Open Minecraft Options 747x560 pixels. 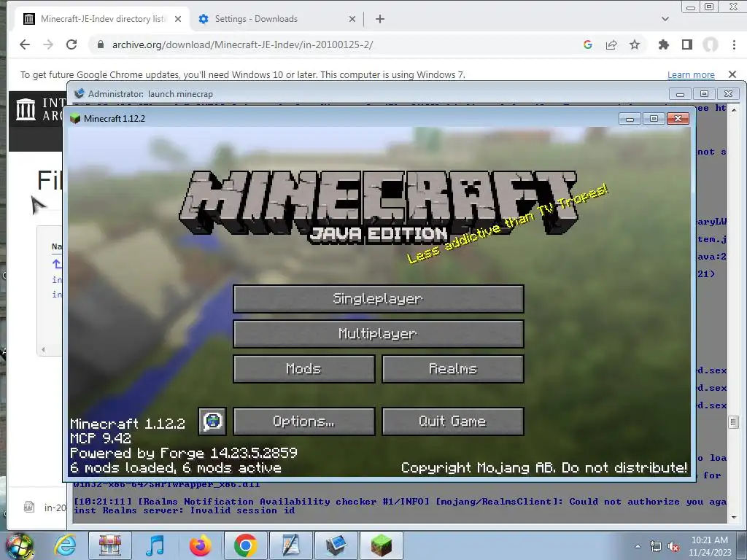coord(304,421)
